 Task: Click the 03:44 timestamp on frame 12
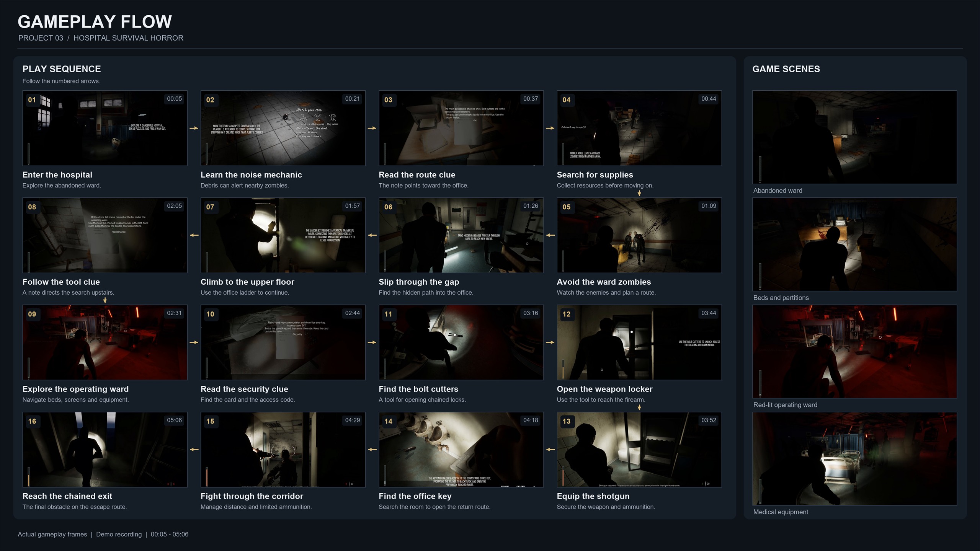[709, 313]
